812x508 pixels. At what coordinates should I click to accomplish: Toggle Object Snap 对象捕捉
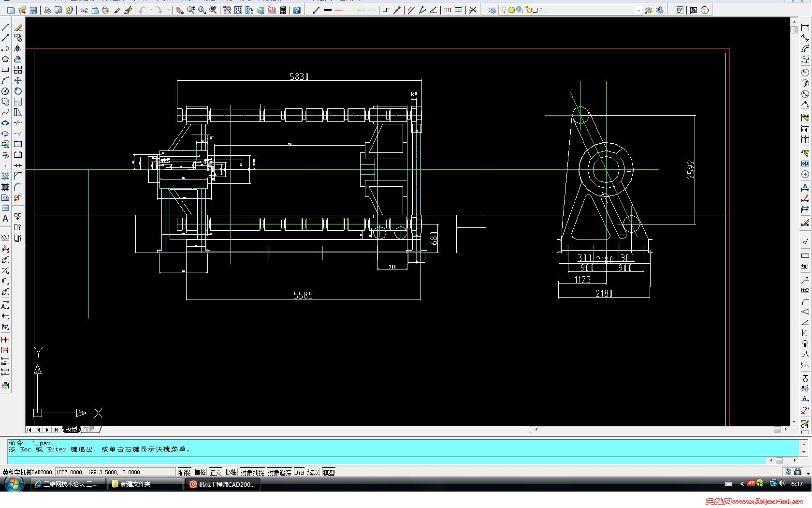coord(252,472)
